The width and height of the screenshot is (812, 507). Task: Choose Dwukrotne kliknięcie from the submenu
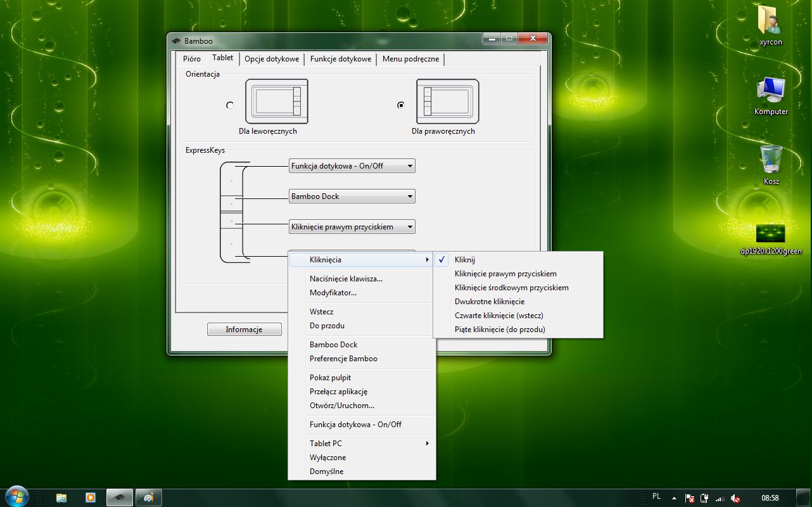click(x=490, y=302)
